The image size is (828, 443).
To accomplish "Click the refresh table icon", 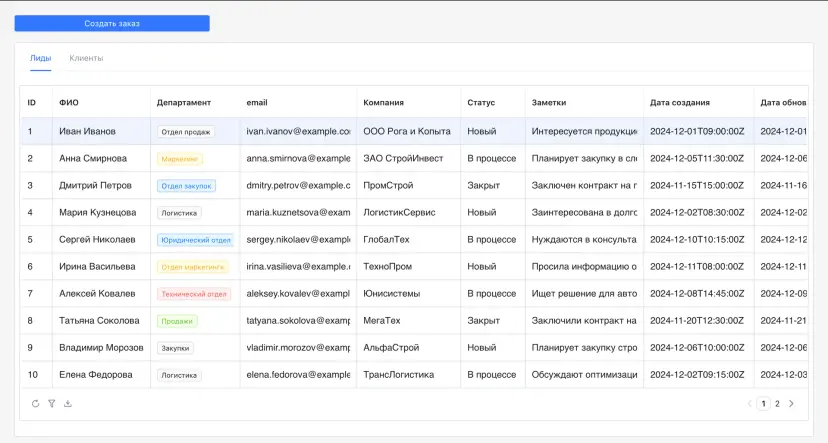I will click(x=36, y=404).
